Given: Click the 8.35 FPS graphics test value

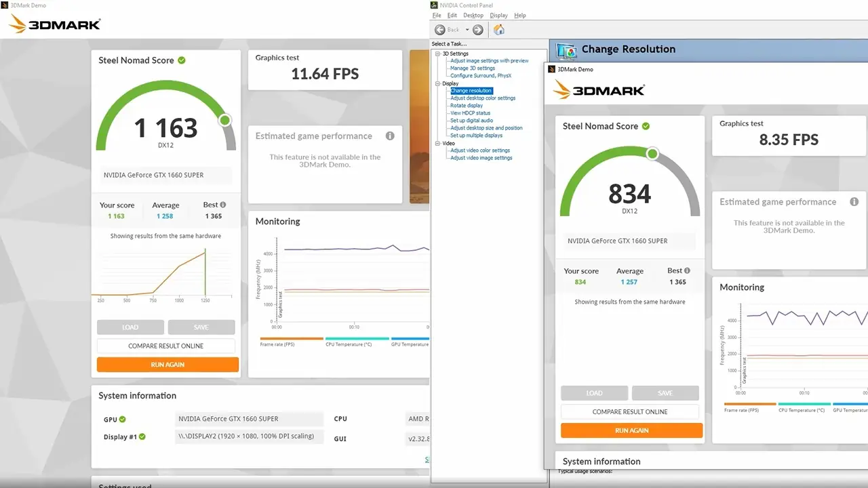Looking at the screenshot, I should point(789,140).
